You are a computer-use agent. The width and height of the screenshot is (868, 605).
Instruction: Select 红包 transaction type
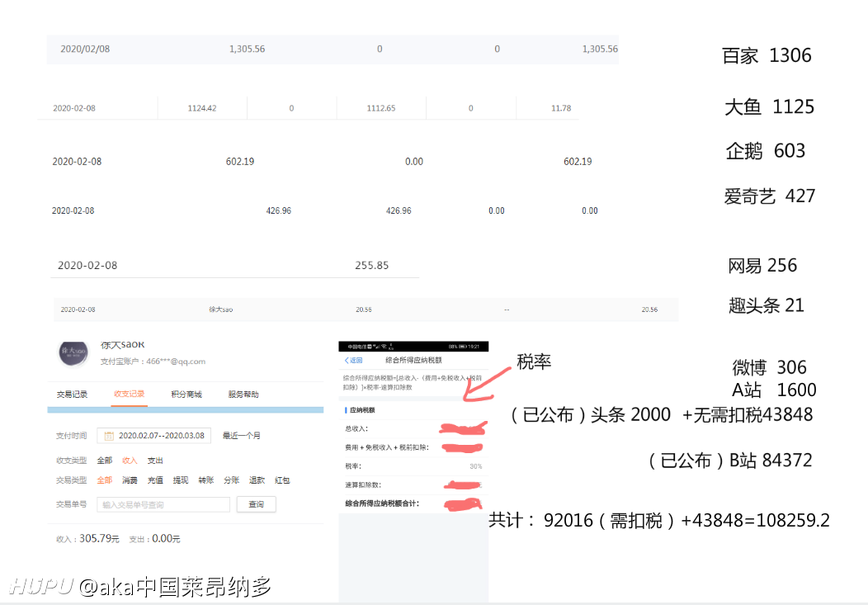282,480
